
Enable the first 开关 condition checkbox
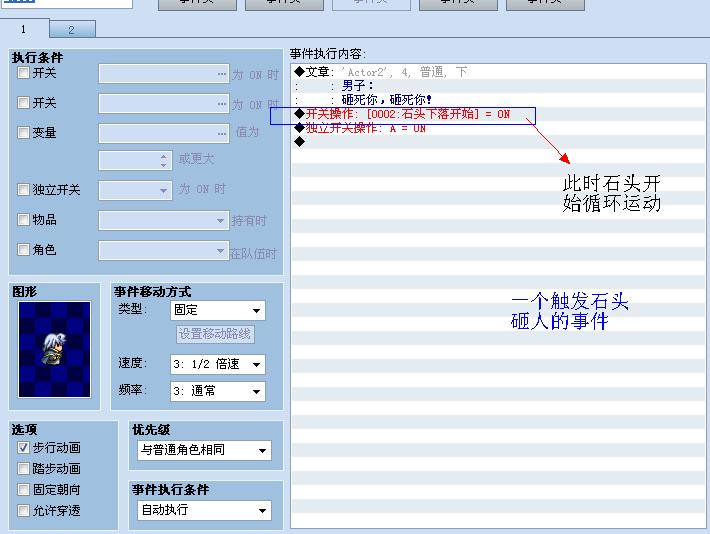click(23, 72)
